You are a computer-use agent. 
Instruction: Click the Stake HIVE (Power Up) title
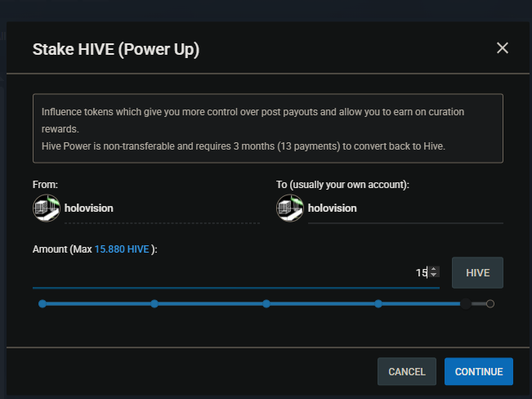116,49
